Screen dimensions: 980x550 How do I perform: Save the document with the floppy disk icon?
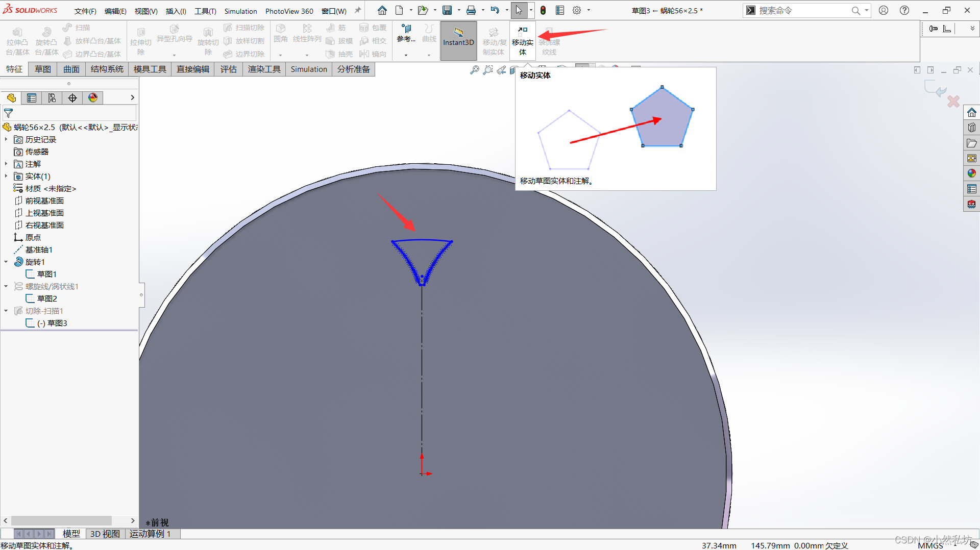447,10
